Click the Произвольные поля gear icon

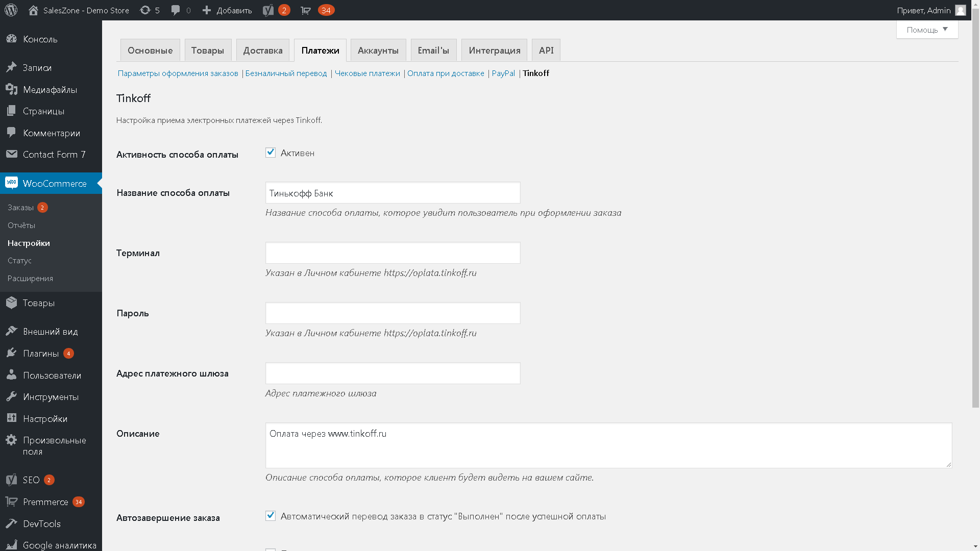pyautogui.click(x=11, y=440)
